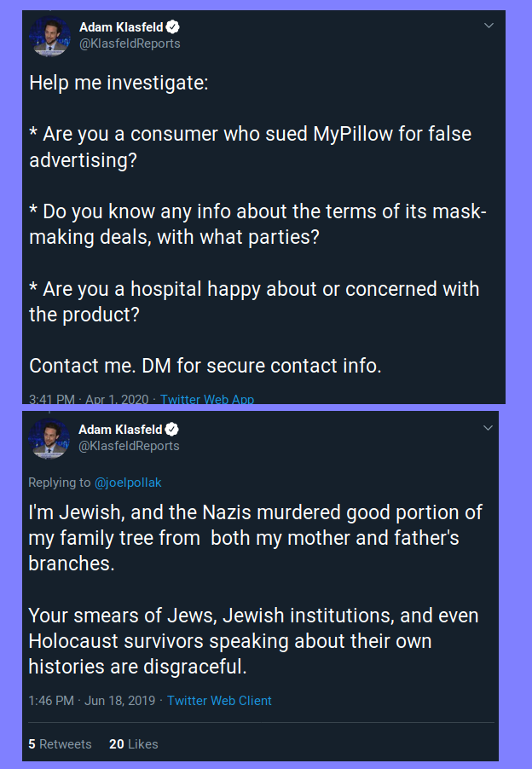The image size is (532, 769).
Task: Click the Adam Klasfeld name on the top tweet
Action: point(120,27)
